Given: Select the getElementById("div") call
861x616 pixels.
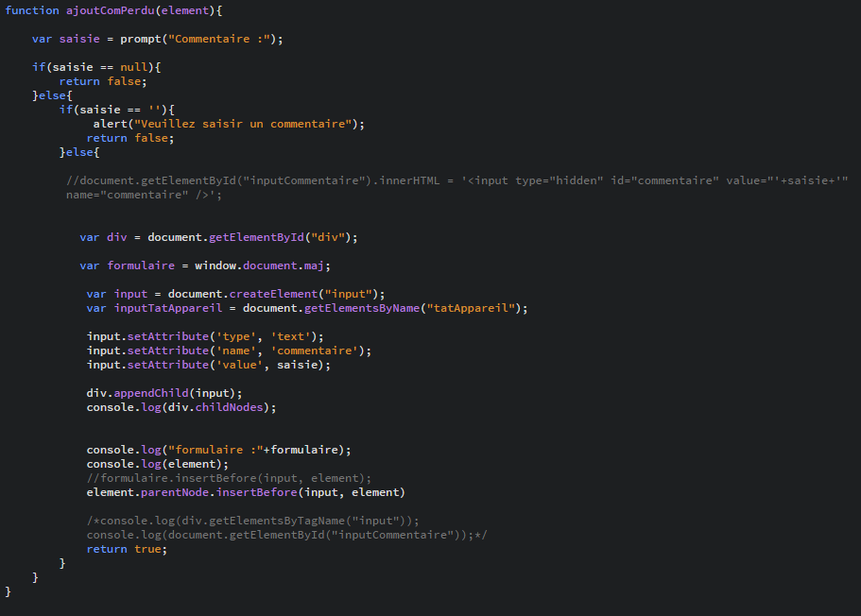Looking at the screenshot, I should coord(267,237).
